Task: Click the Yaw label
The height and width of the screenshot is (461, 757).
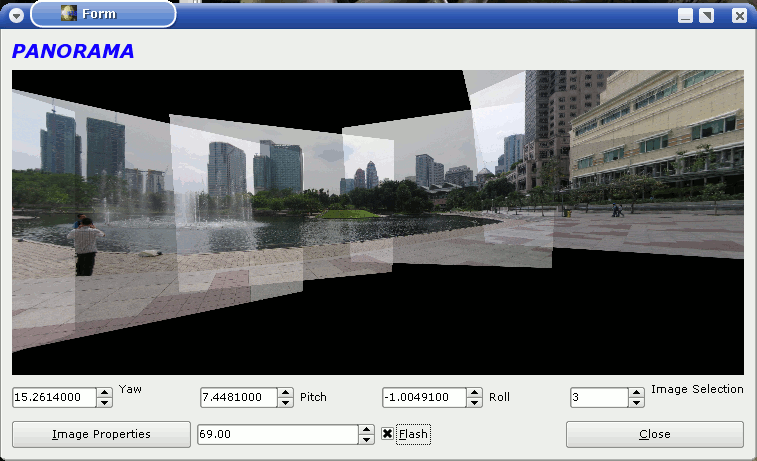Action: (x=130, y=389)
